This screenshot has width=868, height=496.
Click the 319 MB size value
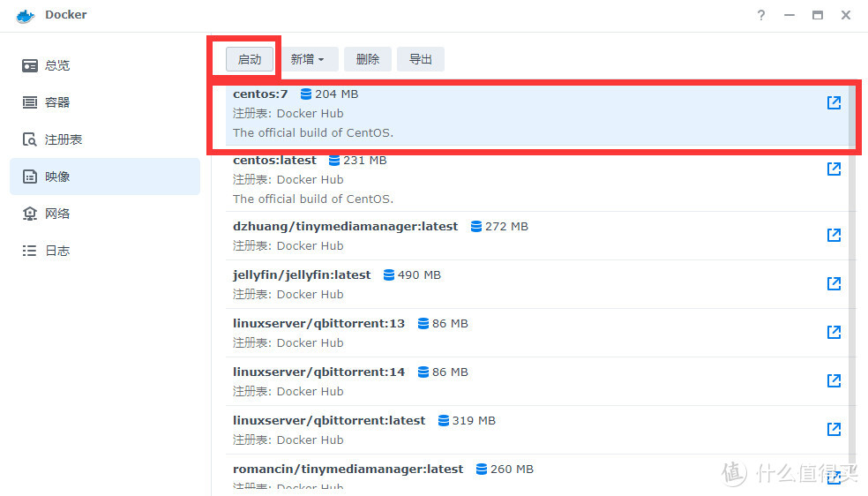click(x=474, y=421)
